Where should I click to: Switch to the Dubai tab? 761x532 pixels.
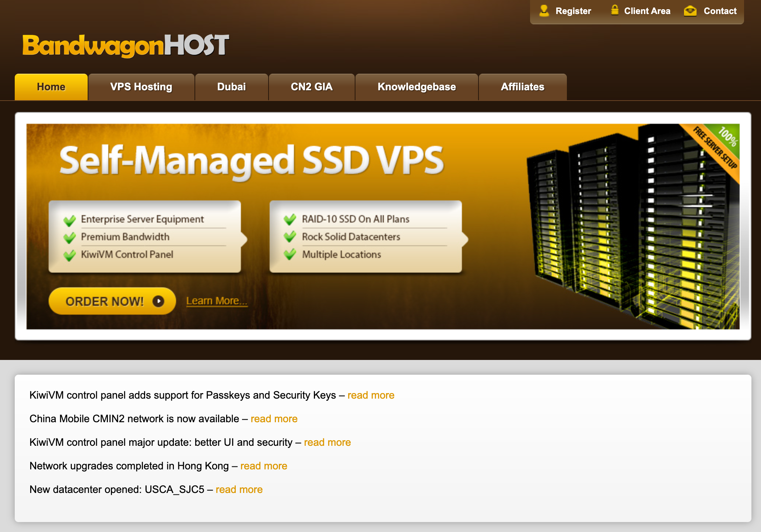[231, 87]
